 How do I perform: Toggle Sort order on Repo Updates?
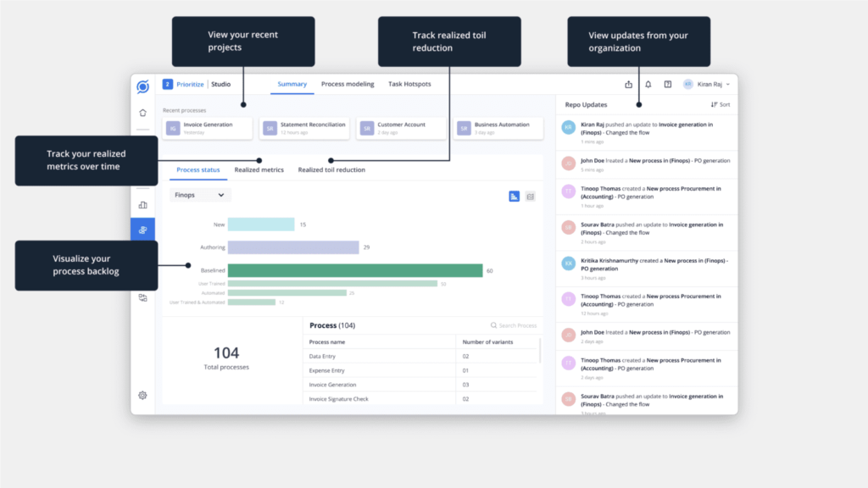(x=720, y=104)
